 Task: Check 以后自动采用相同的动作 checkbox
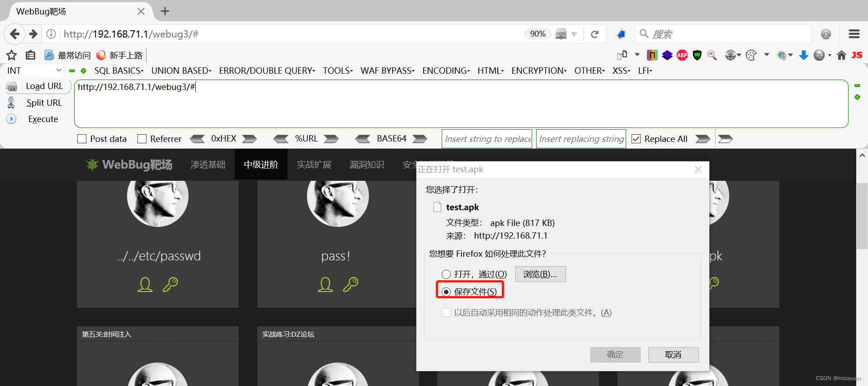pyautogui.click(x=446, y=312)
